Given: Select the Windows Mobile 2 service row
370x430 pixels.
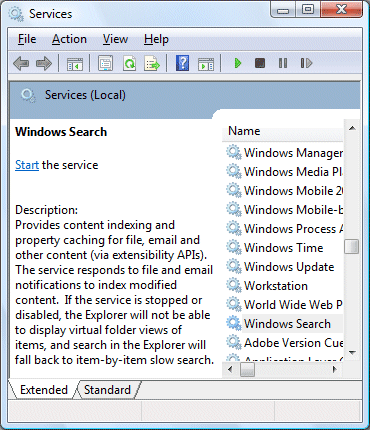Looking at the screenshot, I should [x=284, y=191].
